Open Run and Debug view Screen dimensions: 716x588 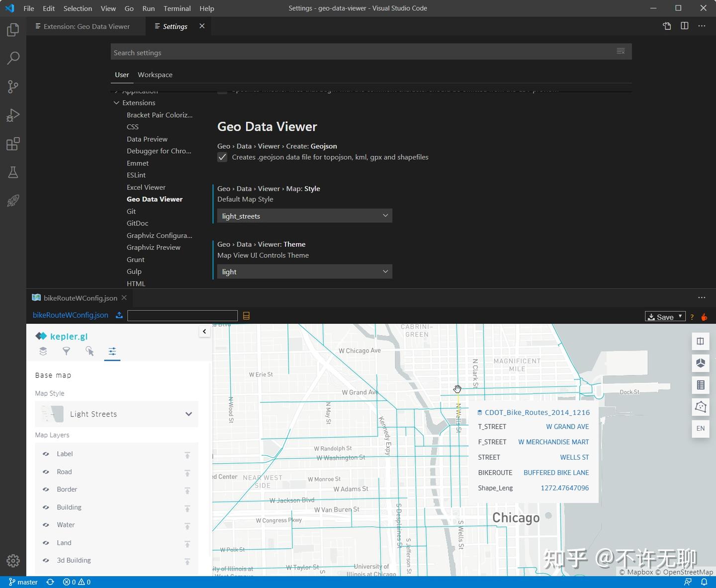coord(13,115)
